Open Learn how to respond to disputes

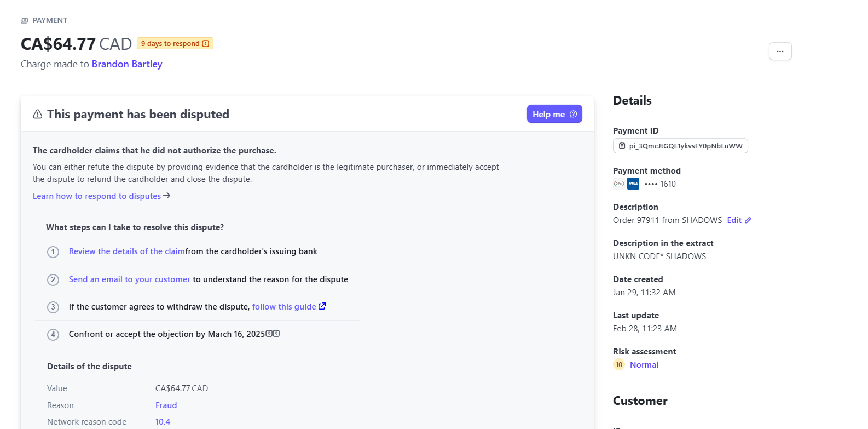point(102,196)
